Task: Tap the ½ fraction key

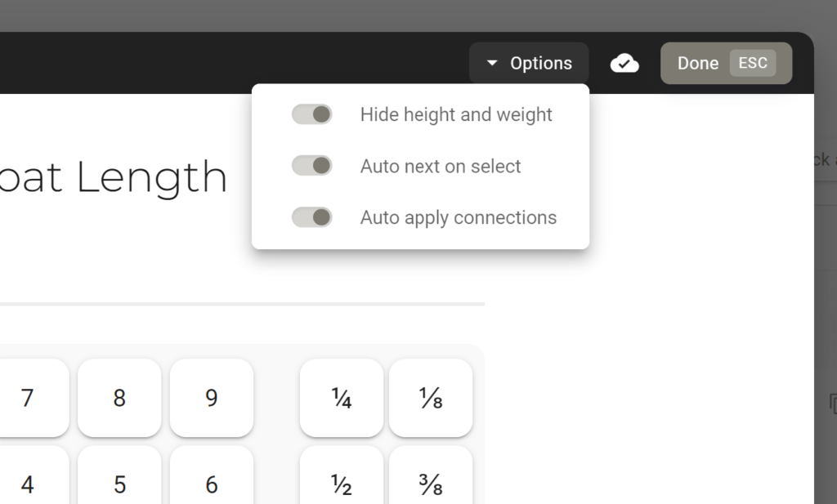Action: tap(342, 475)
